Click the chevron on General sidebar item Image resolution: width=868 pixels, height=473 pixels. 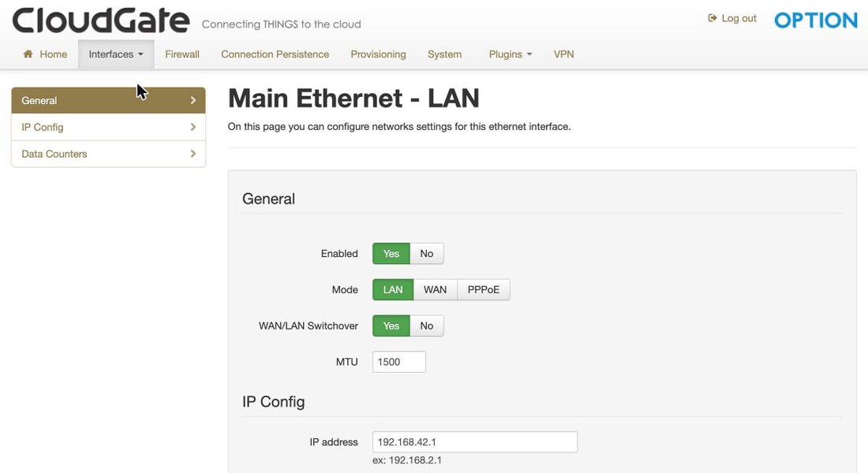click(x=193, y=100)
